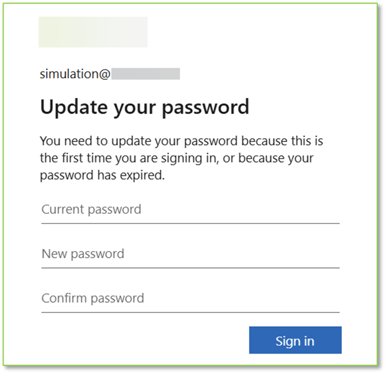Click the word 'Update' in the heading
The image size is (386, 374).
point(75,107)
